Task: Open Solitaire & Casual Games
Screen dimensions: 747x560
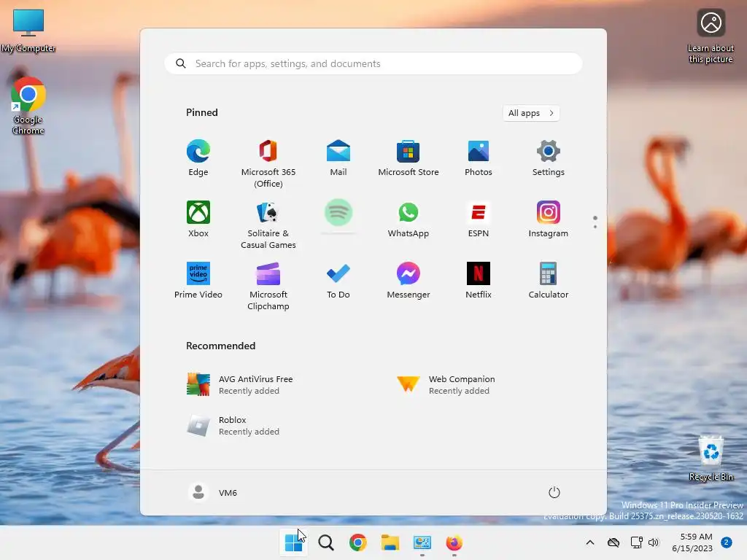Action: coord(268,225)
